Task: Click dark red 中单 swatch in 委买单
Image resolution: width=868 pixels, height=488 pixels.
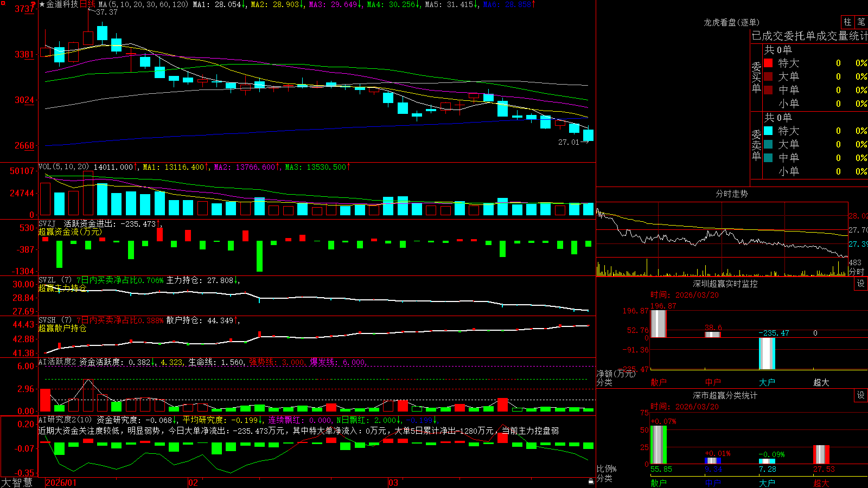Action: (x=768, y=89)
